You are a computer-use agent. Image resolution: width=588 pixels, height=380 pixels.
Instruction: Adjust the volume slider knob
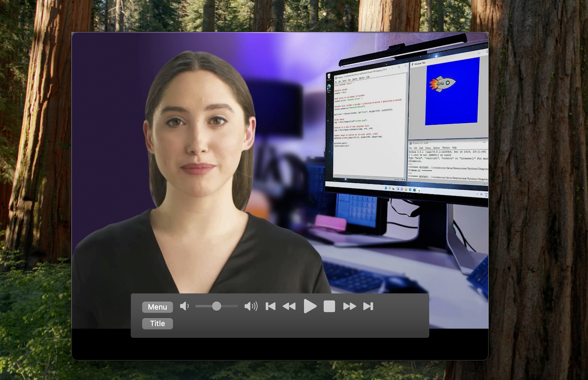217,306
